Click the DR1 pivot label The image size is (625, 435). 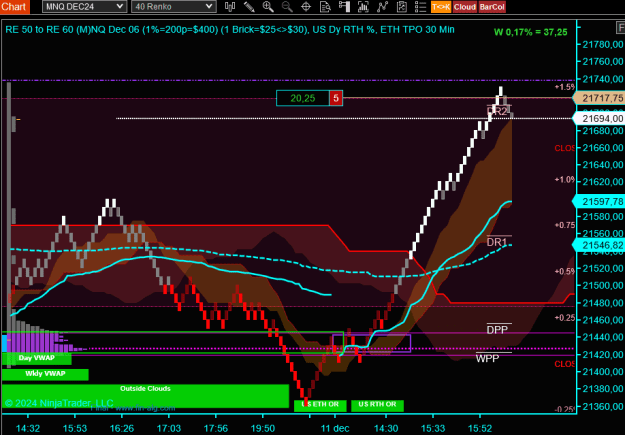pos(497,242)
